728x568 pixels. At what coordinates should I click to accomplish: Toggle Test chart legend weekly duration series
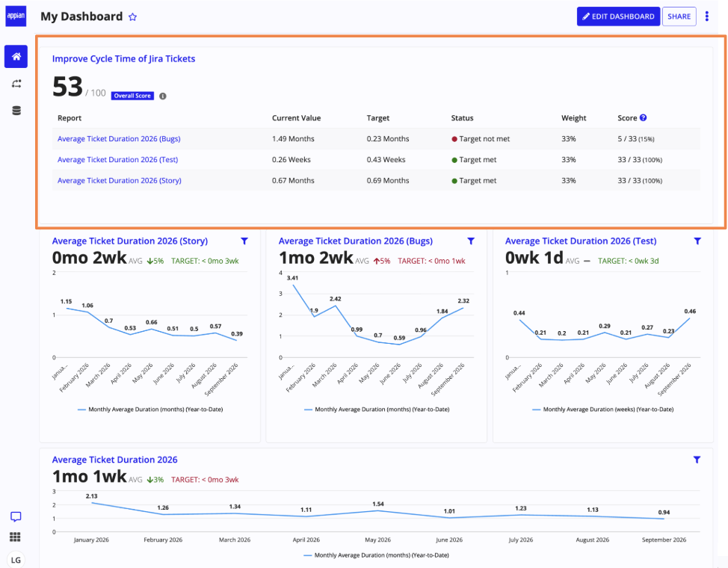pyautogui.click(x=603, y=409)
